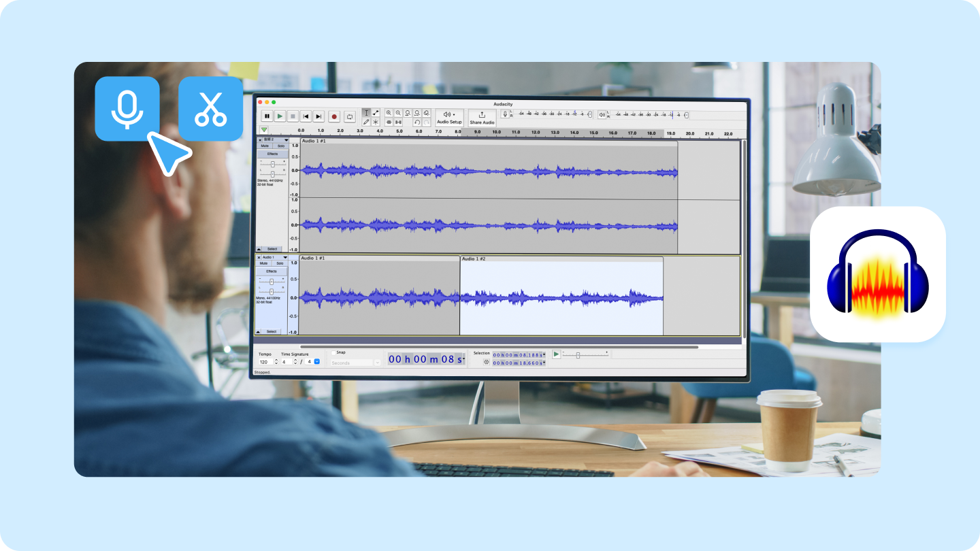
Task: Click the Zoom In icon
Action: pos(389,112)
